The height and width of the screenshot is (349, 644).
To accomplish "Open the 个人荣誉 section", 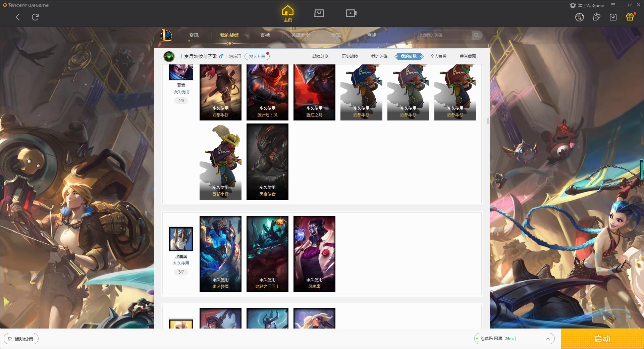I will pos(438,56).
